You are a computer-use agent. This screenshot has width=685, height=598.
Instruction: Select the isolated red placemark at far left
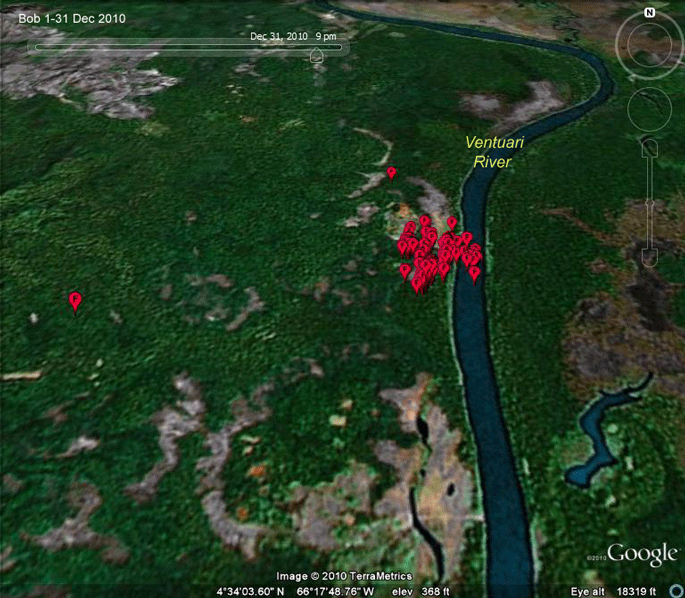click(75, 303)
